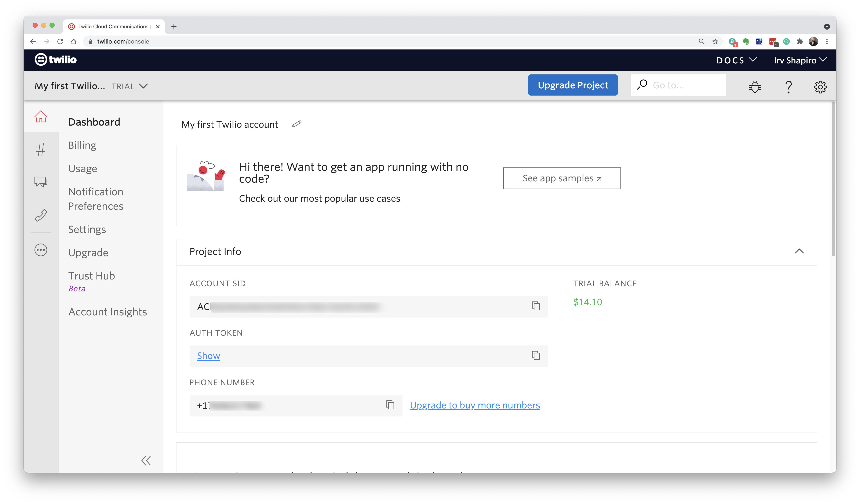This screenshot has height=504, width=860.
Task: Copy the Account SID value
Action: click(x=536, y=306)
